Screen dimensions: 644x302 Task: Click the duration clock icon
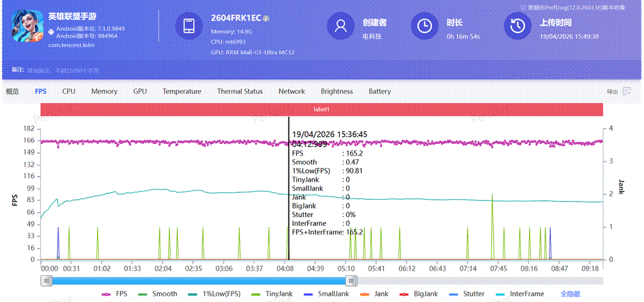click(x=425, y=26)
